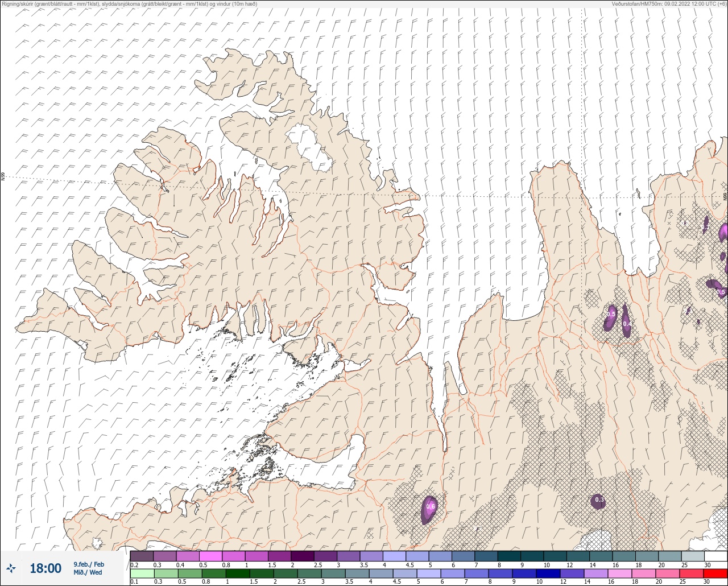Select the pale green 0.1 swatch in lower legend
The height and width of the screenshot is (586, 728).
pyautogui.click(x=142, y=573)
